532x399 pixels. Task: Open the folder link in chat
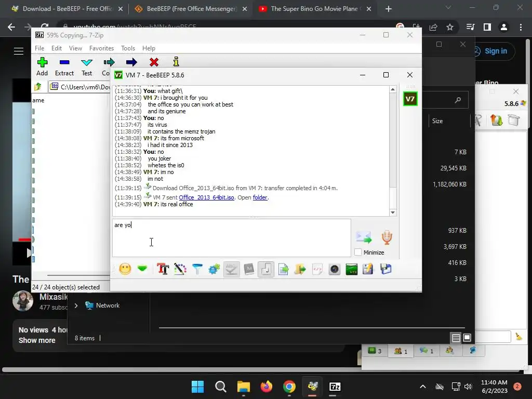[260, 197]
